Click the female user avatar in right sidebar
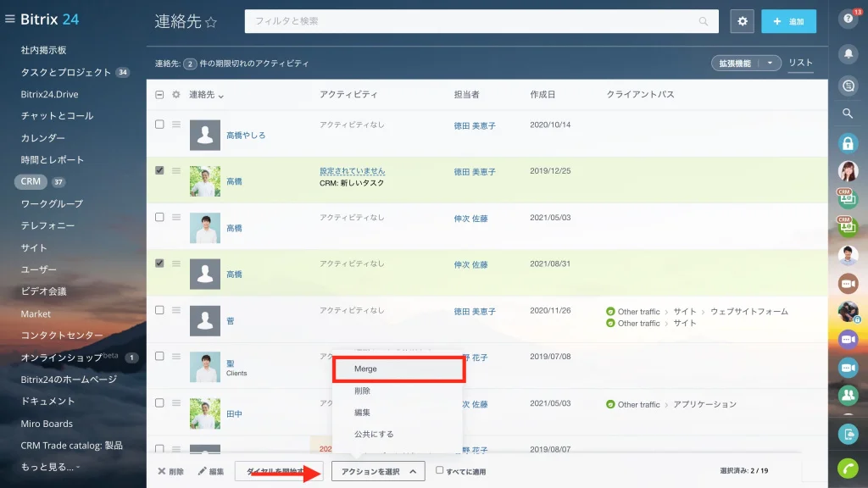 pyautogui.click(x=848, y=171)
